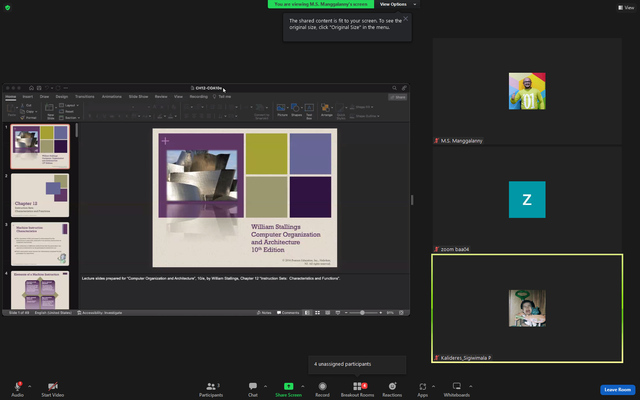Expand Whiteboards options arrow

tap(471, 386)
